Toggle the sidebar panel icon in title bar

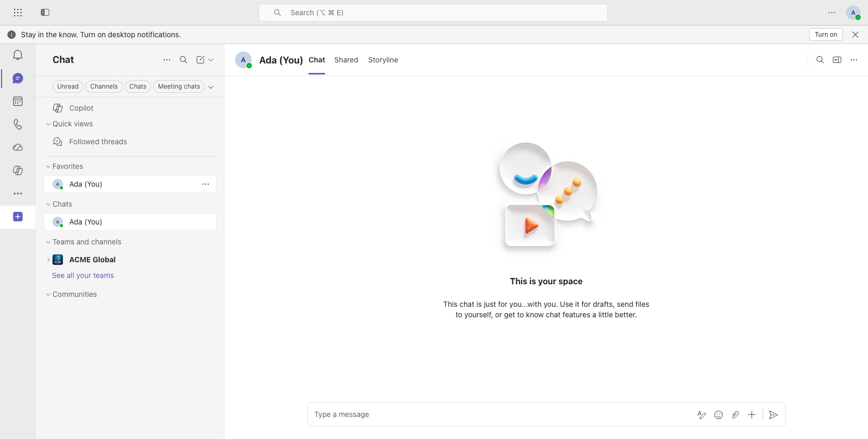45,13
